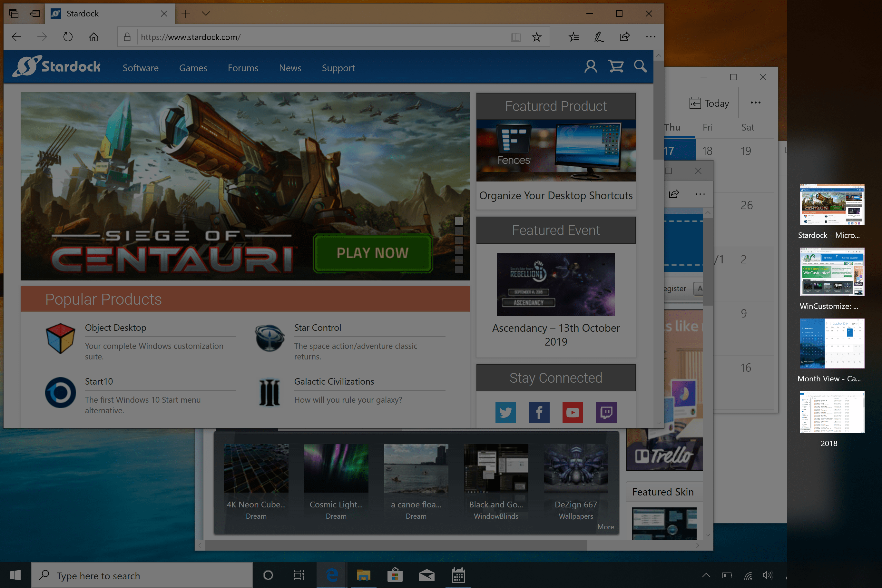This screenshot has height=588, width=882.
Task: Open the Support menu item
Action: pos(338,68)
